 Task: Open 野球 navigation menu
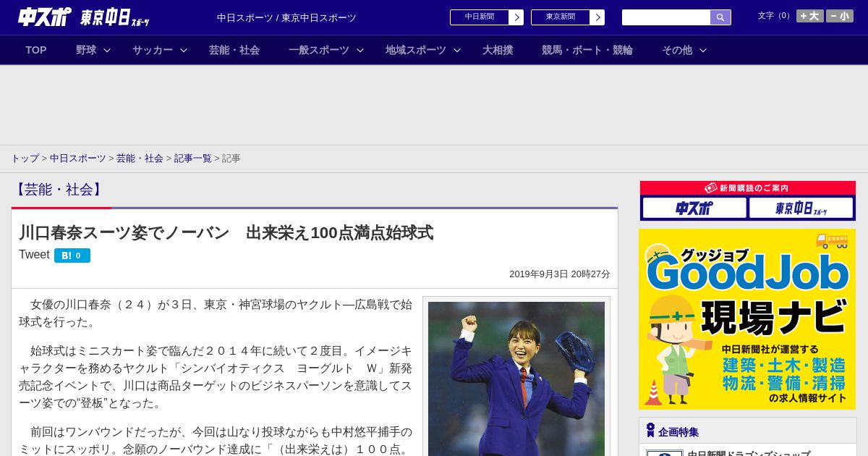click(86, 50)
